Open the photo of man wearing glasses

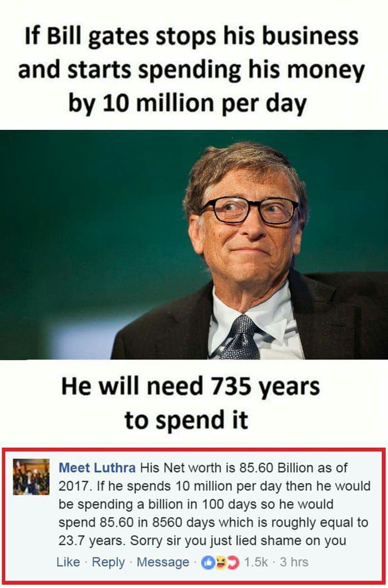point(194,245)
